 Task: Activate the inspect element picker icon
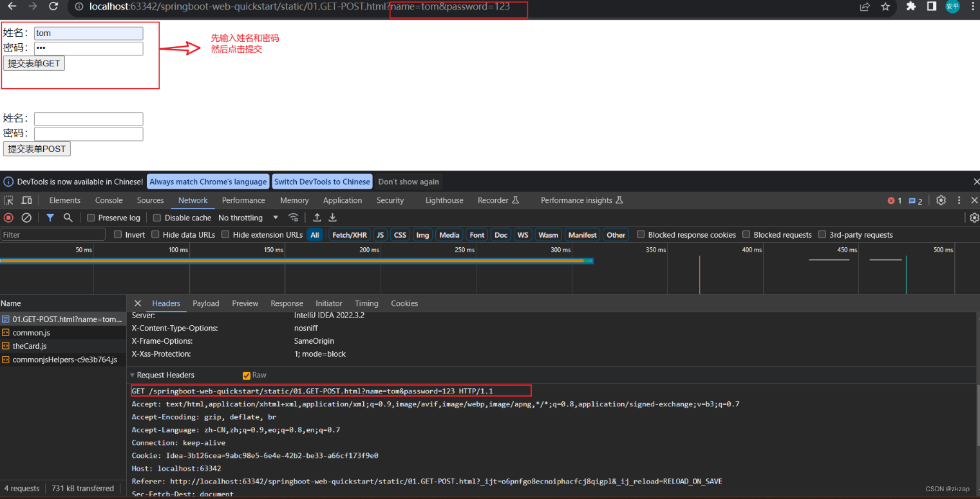8,200
